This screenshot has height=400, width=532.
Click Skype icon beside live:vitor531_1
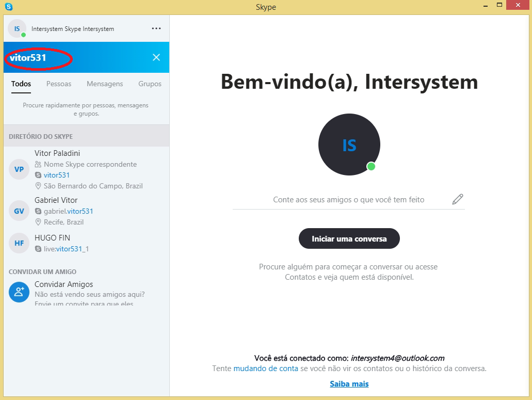(38, 249)
